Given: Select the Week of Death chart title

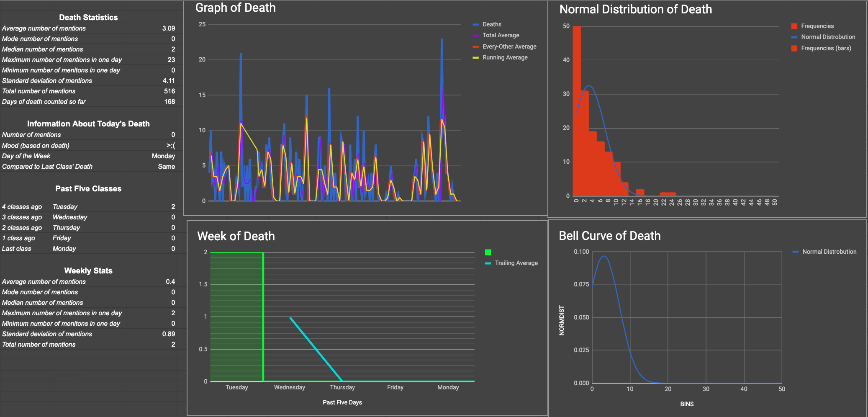Looking at the screenshot, I should click(236, 236).
